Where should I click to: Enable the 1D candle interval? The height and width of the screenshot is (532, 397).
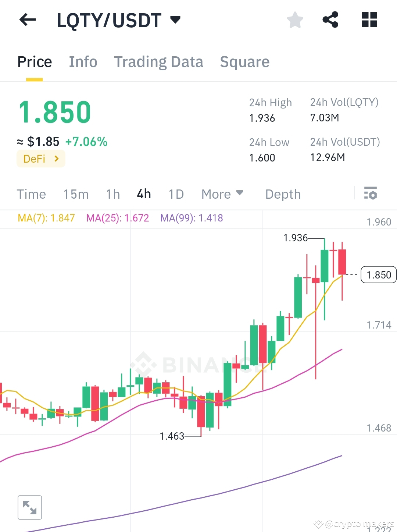coord(176,194)
